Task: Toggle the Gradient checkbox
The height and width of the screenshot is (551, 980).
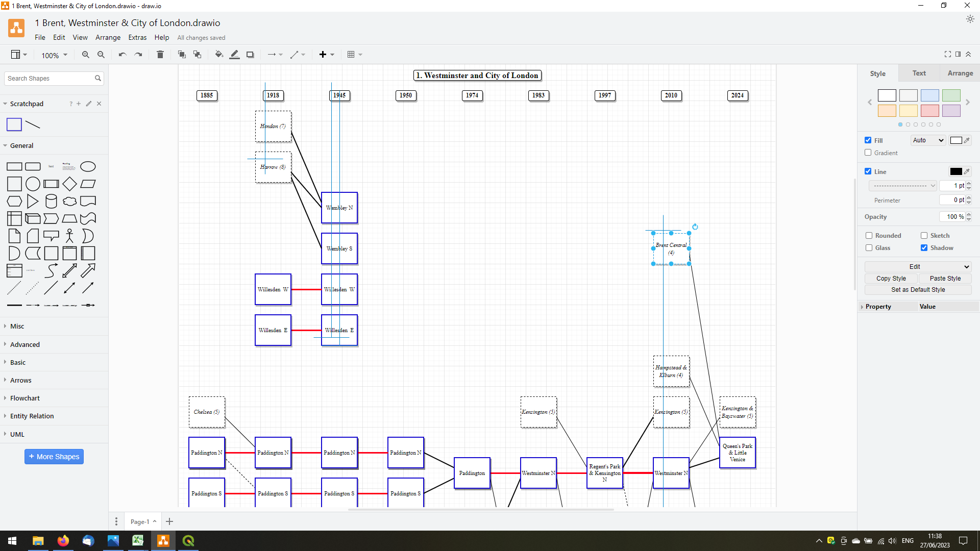Action: point(868,153)
